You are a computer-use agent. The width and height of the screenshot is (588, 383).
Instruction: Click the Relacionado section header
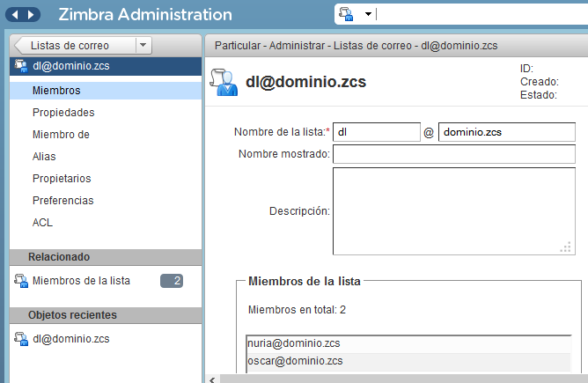click(106, 257)
